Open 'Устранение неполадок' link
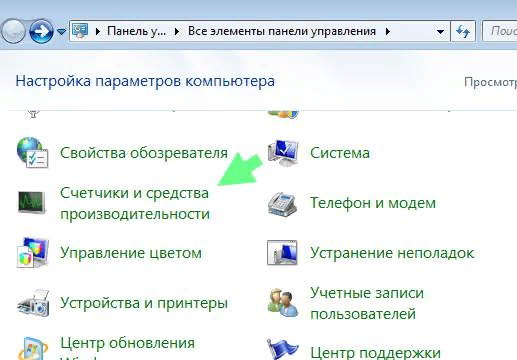This screenshot has width=517, height=360. pos(392,253)
